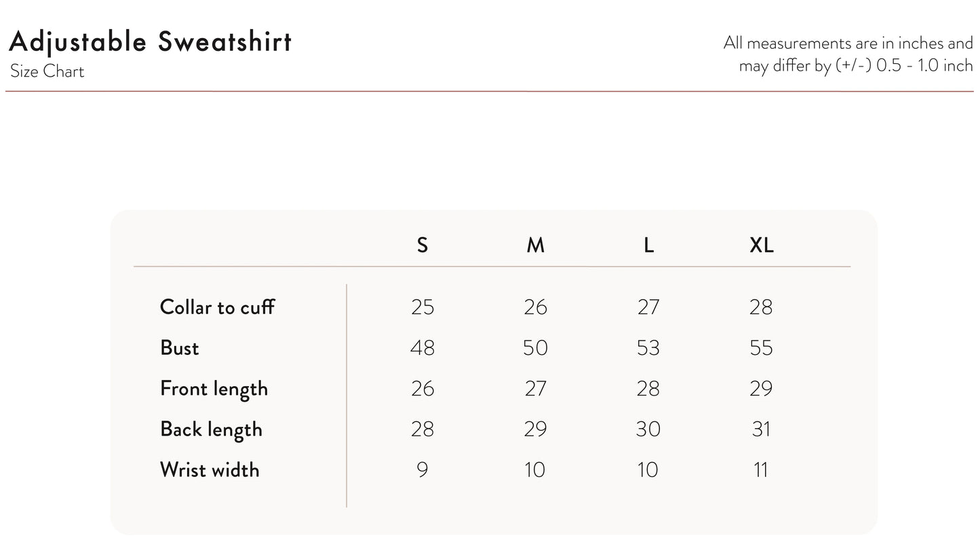Click the Collar to cuff row label
980x553 pixels.
click(217, 307)
